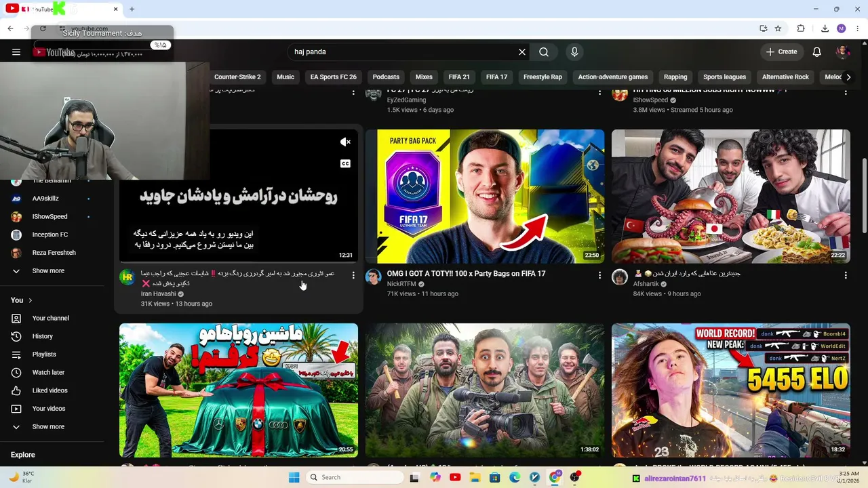Open the Iran Havashi channel avatar
Viewport: 868px width, 488px height.
(x=127, y=277)
